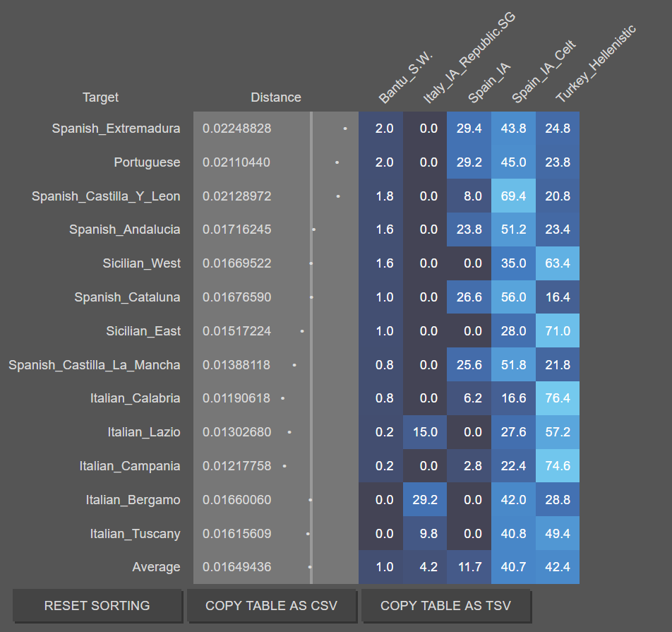Click distance value 0.01302680
672x632 pixels.
(x=237, y=431)
